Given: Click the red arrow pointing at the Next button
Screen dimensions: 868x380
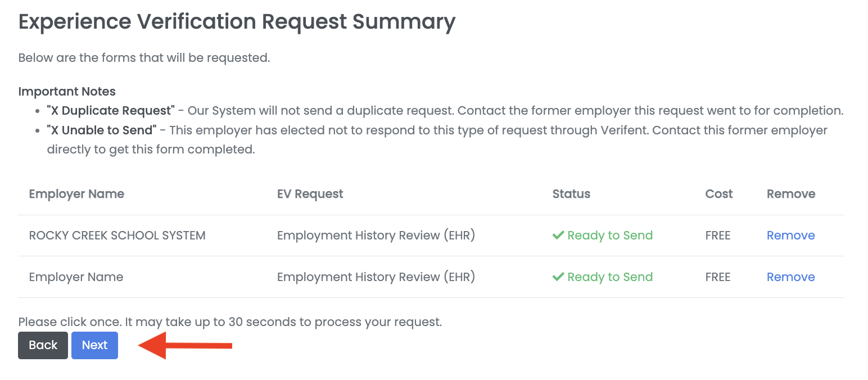Looking at the screenshot, I should point(186,345).
